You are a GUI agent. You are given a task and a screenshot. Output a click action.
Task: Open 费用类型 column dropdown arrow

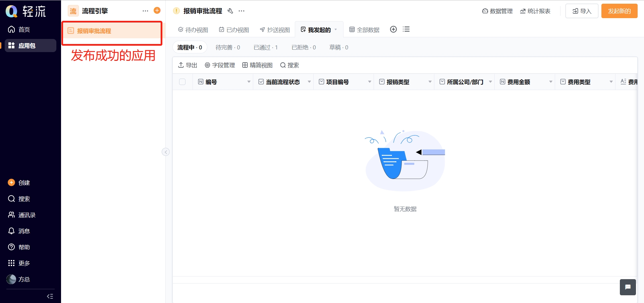pos(611,82)
